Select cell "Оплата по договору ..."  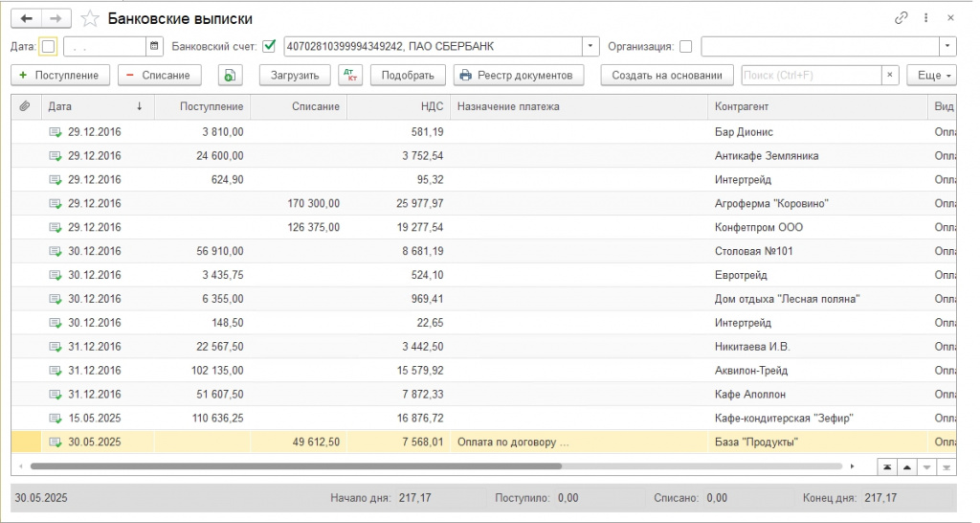[579, 442]
